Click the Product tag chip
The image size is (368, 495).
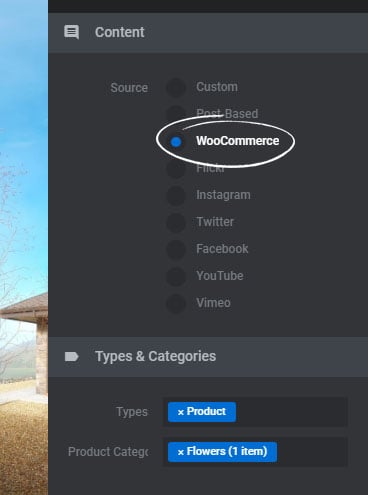(x=202, y=412)
